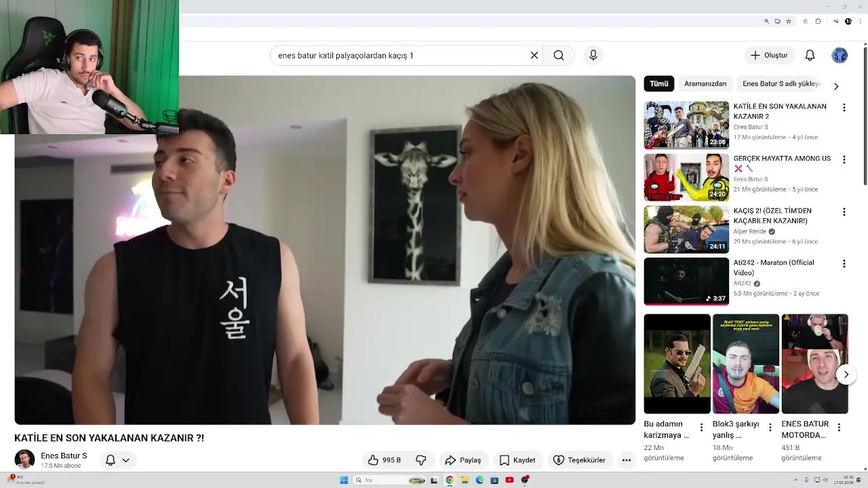Open KATİLE EN SON YAKALANAN KAZANIR 2 thumbnail
This screenshot has width=868, height=488.
686,125
